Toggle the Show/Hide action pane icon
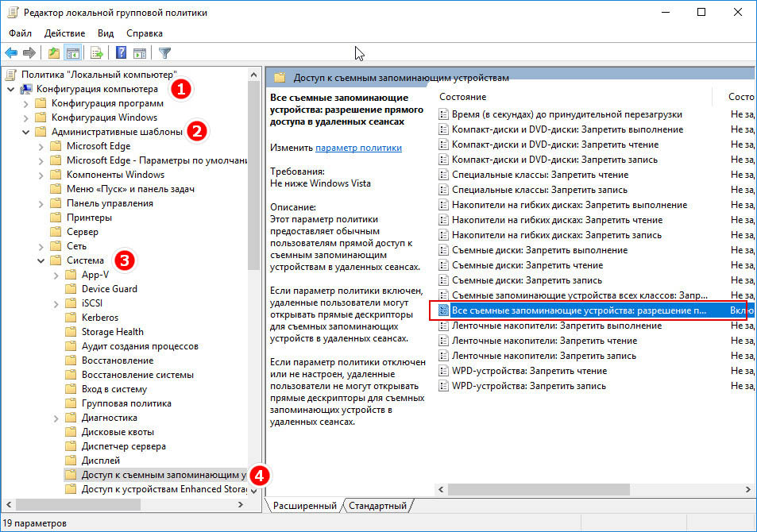 coord(140,53)
